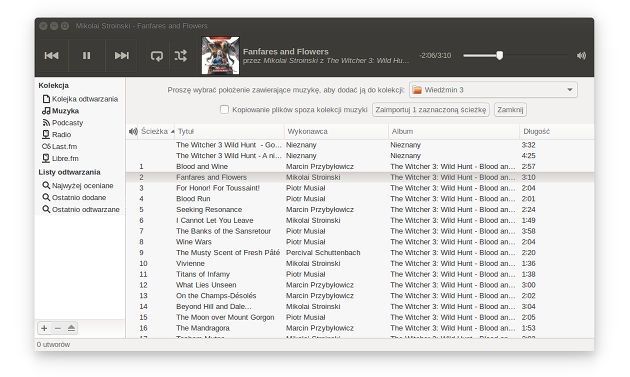Viewport: 630px width, 377px height.
Task: Click the remove playlist minus button
Action: click(x=57, y=328)
